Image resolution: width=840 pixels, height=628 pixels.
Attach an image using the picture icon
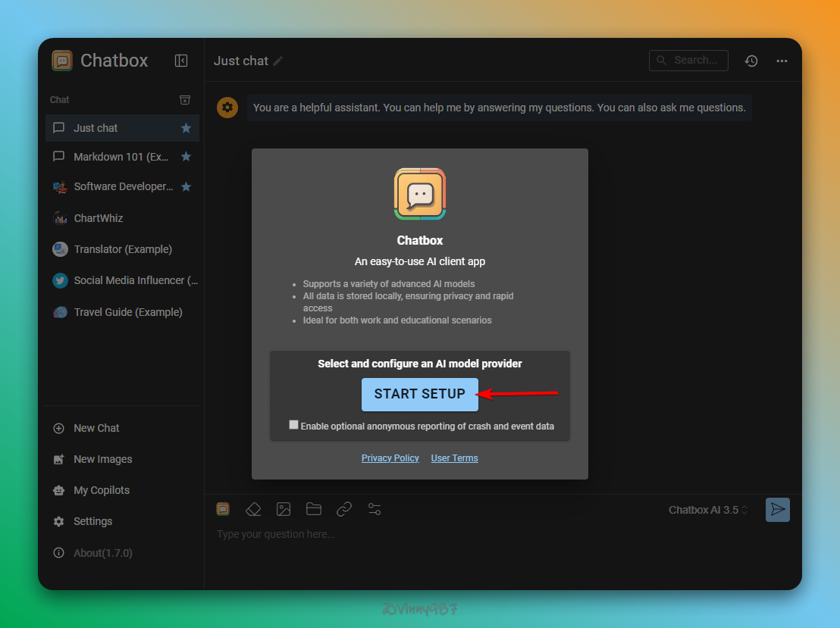(x=284, y=509)
